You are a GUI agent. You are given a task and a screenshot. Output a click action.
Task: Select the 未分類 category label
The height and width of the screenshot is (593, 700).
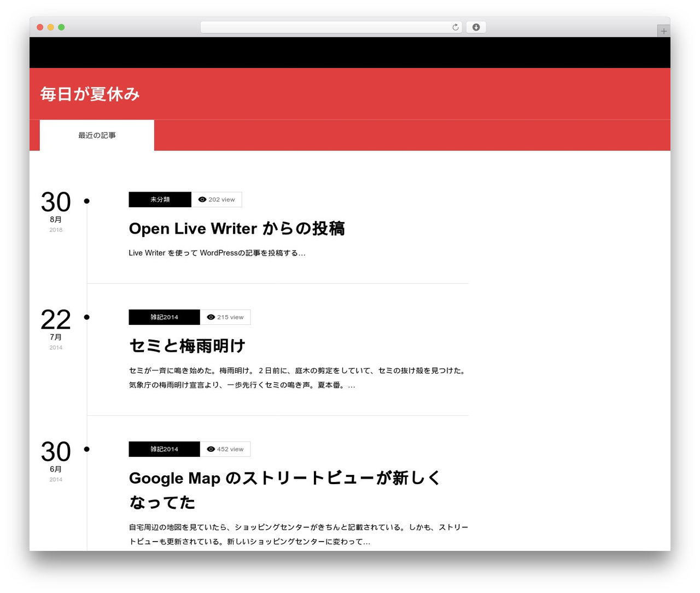(x=160, y=200)
